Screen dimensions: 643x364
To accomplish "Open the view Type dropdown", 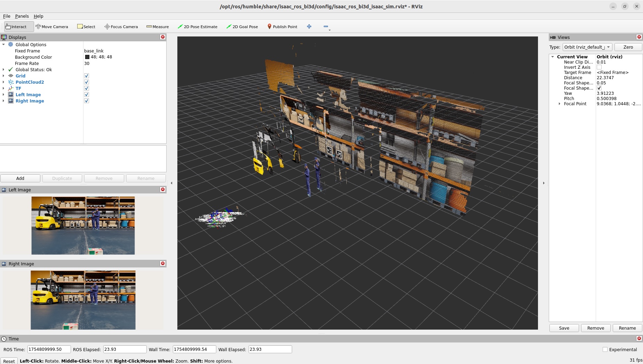I will (x=587, y=47).
